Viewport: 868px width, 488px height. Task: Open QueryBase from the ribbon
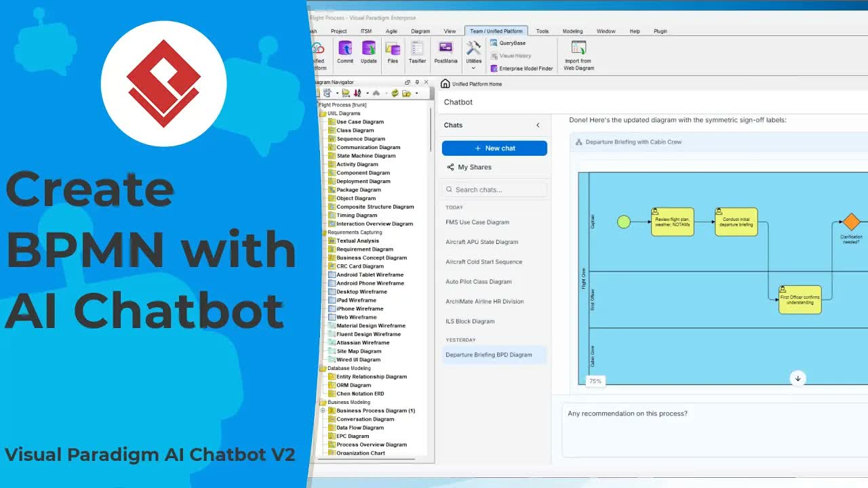508,43
